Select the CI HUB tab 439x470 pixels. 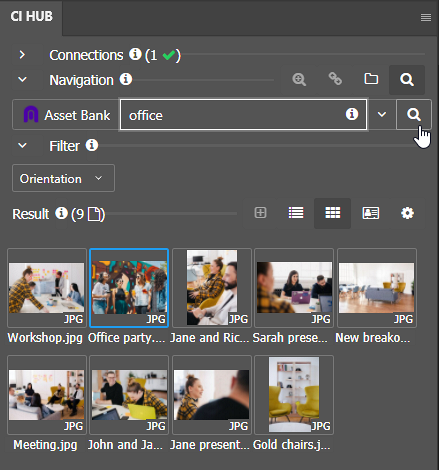click(x=31, y=17)
